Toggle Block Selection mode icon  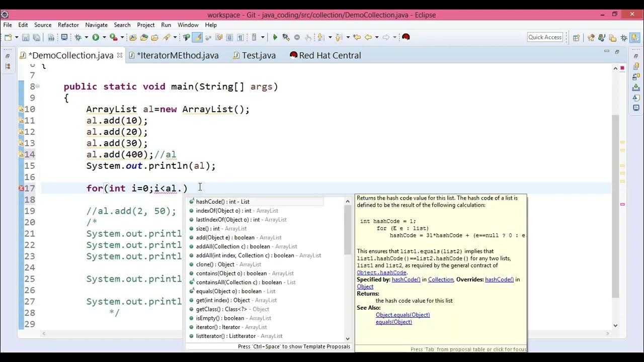[x=229, y=37]
